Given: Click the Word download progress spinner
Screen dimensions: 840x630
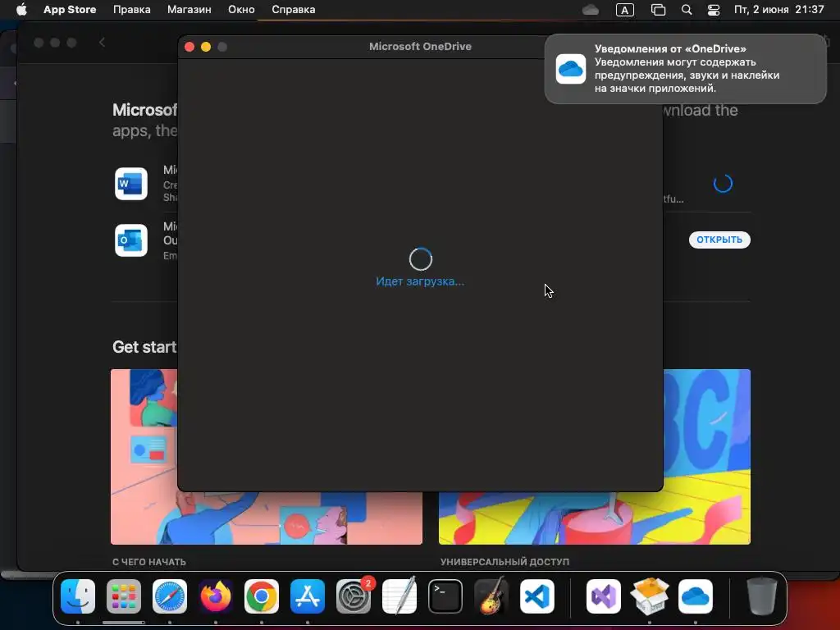Looking at the screenshot, I should click(723, 184).
